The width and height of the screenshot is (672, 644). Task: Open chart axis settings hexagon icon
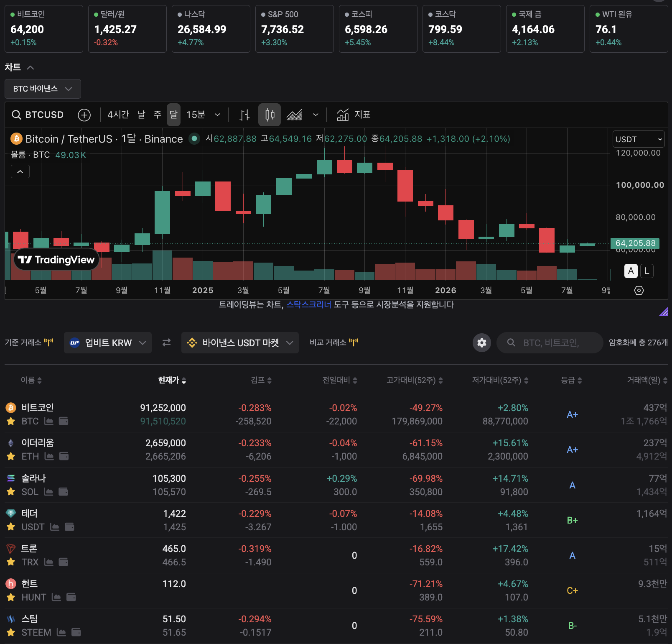coord(639,290)
